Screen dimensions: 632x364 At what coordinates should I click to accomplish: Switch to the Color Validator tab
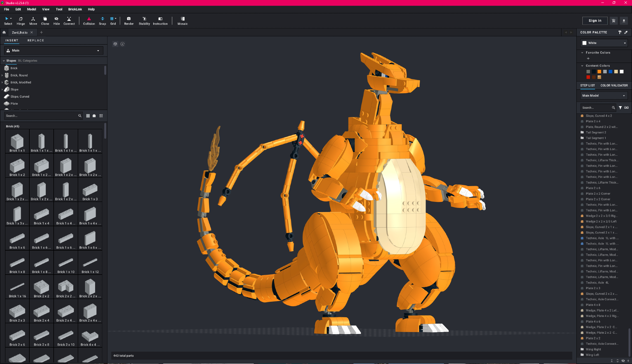[614, 85]
